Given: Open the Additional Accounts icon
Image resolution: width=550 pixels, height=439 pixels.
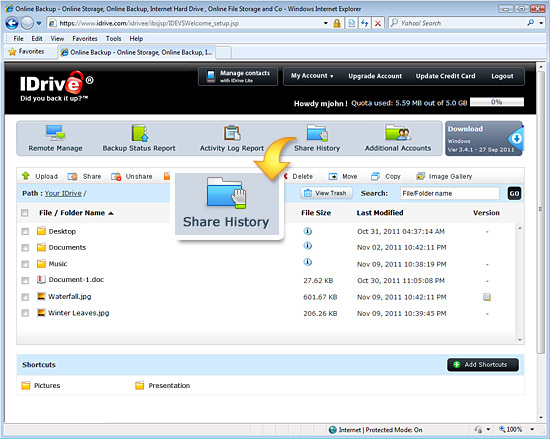Looking at the screenshot, I should [x=398, y=133].
